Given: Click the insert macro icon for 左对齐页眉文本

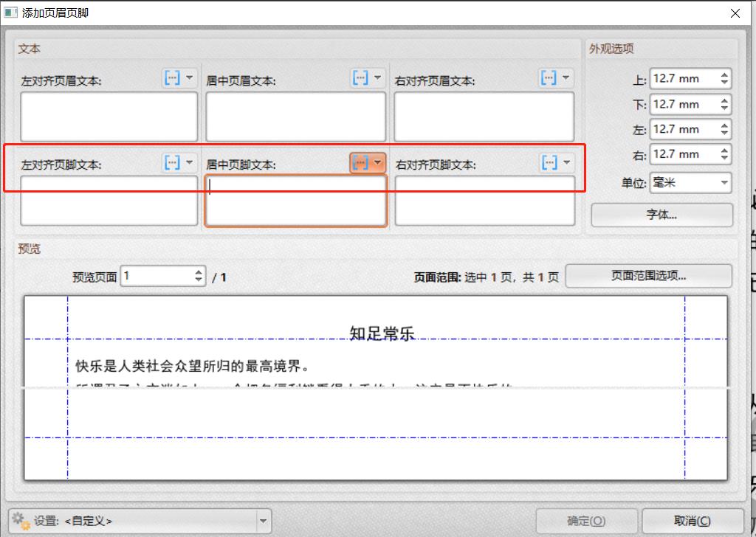Looking at the screenshot, I should (172, 77).
